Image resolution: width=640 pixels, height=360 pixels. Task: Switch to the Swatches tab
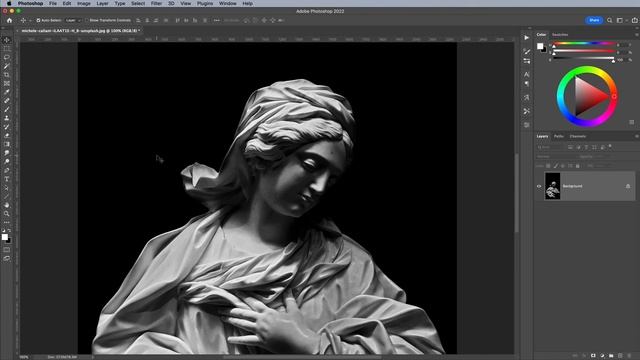tap(560, 35)
